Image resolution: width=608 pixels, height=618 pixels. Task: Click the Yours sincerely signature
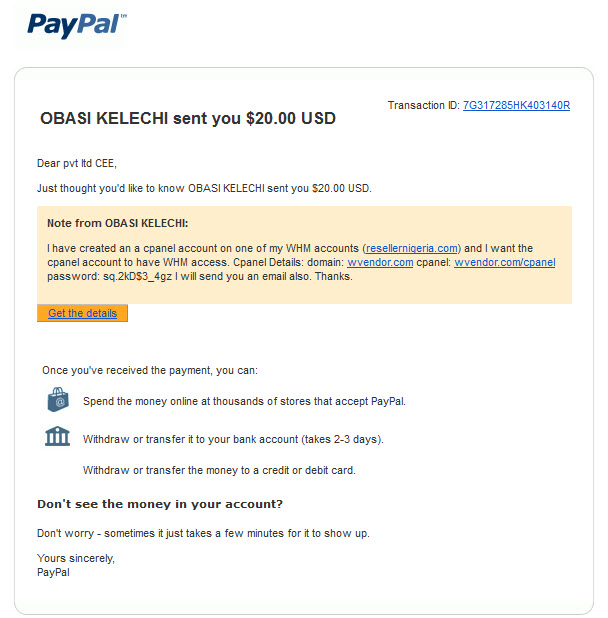[x=76, y=558]
